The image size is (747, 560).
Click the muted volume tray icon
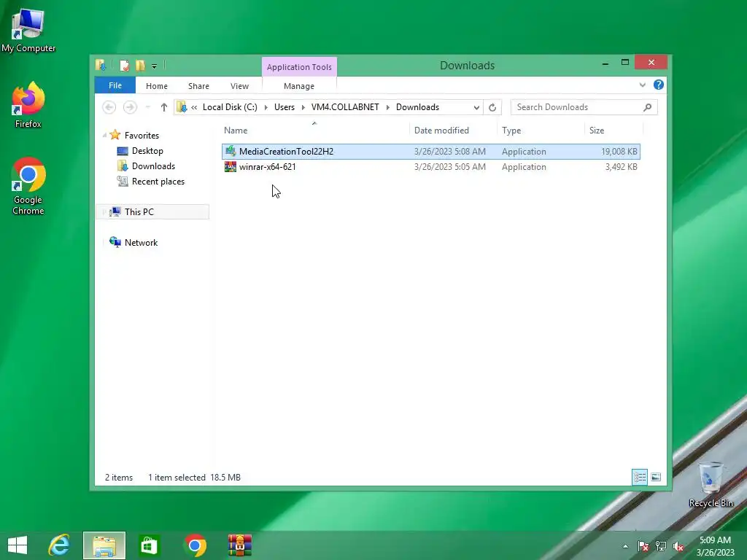coord(678,546)
